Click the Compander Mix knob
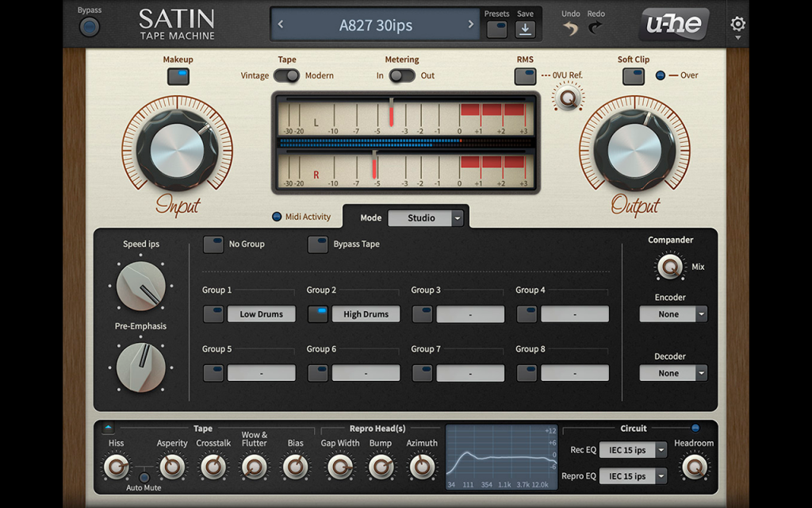This screenshot has width=812, height=508. tap(669, 267)
